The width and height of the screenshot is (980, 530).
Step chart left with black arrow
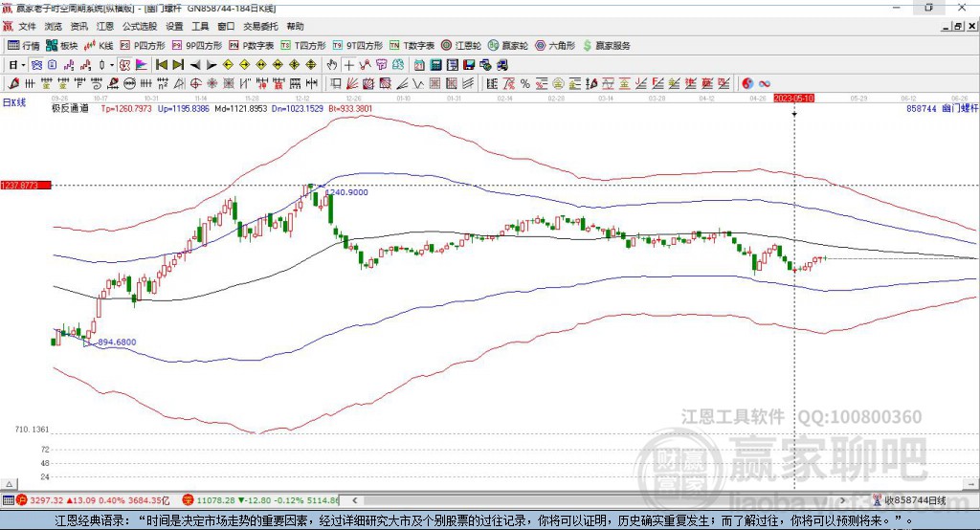[195, 65]
